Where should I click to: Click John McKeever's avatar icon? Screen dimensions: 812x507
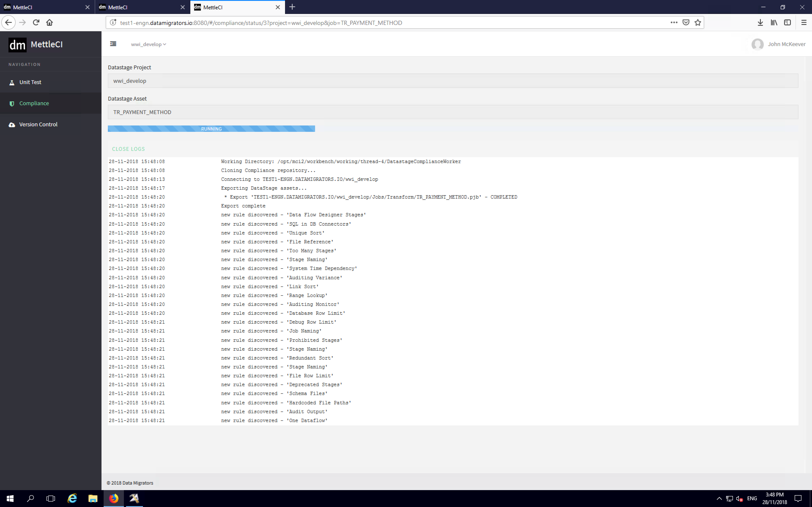pyautogui.click(x=757, y=44)
